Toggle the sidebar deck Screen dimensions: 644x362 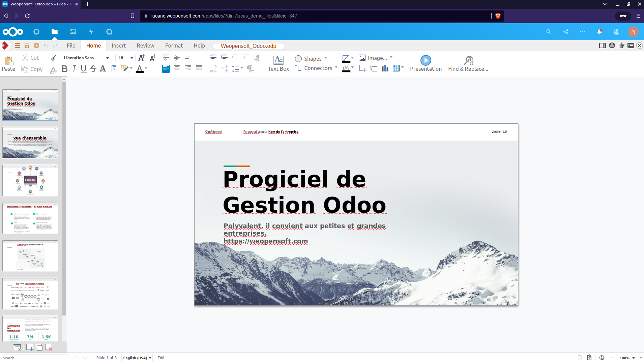coord(602,46)
